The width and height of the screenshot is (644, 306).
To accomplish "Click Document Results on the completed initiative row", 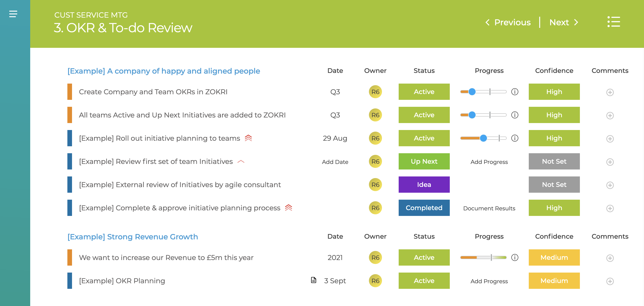I will [x=489, y=208].
